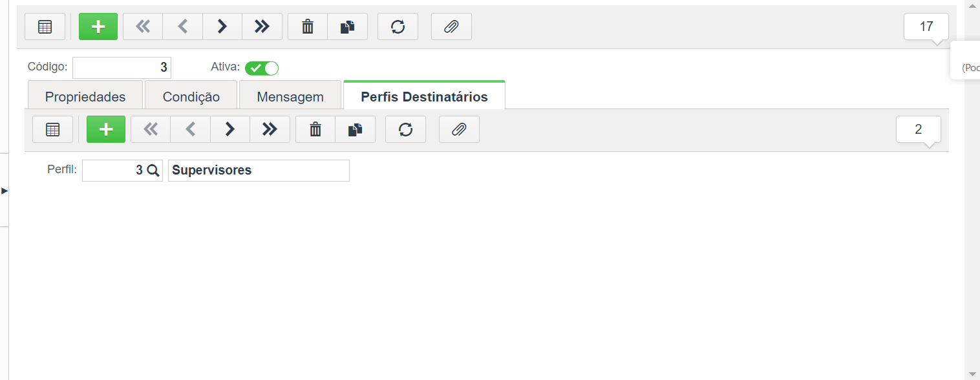Open grid view in top toolbar
The width and height of the screenshot is (980, 380).
click(x=45, y=26)
